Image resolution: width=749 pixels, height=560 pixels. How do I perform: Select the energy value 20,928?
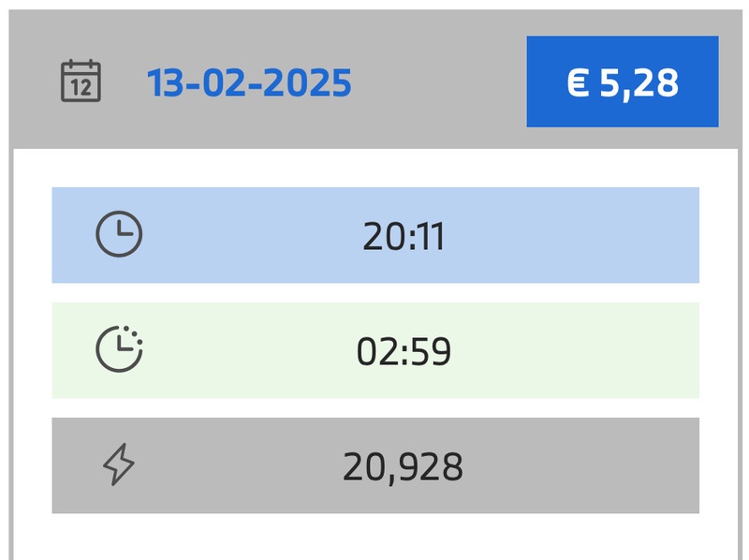403,466
